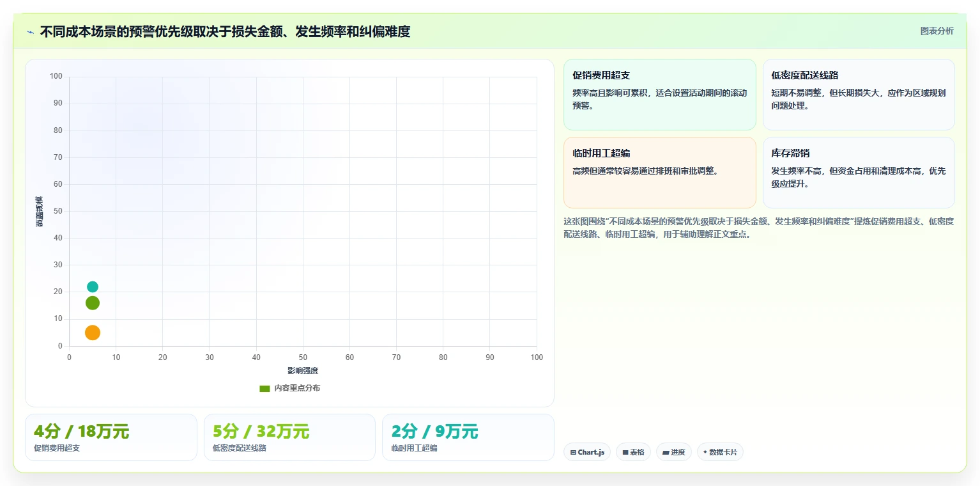Click the main title 不同成本场景的预警优先级

[225, 31]
